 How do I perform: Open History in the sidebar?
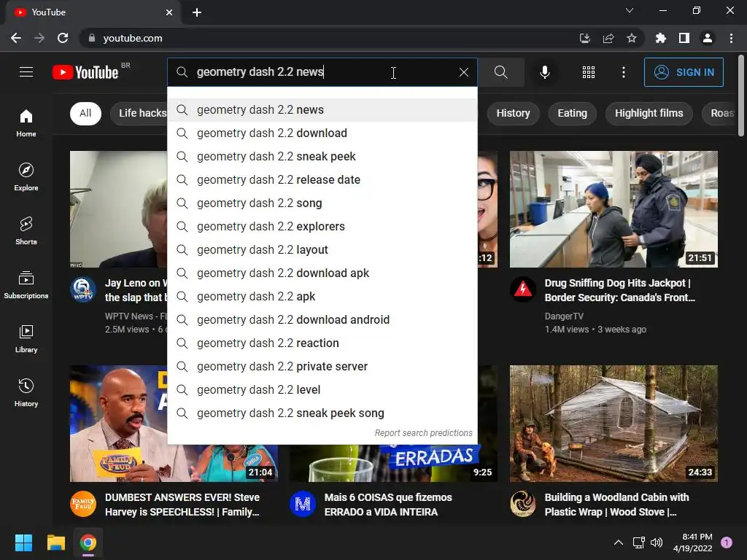(26, 392)
